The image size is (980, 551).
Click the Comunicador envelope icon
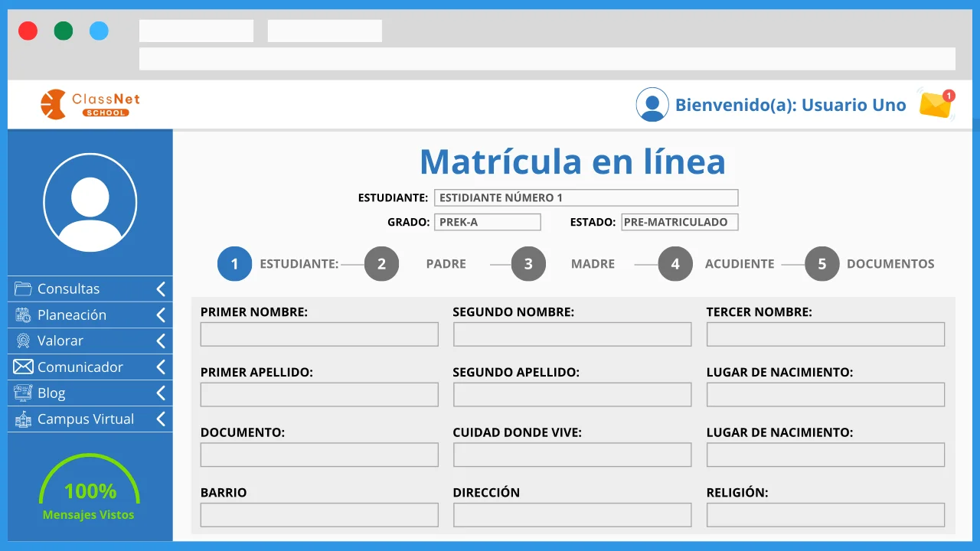(22, 367)
